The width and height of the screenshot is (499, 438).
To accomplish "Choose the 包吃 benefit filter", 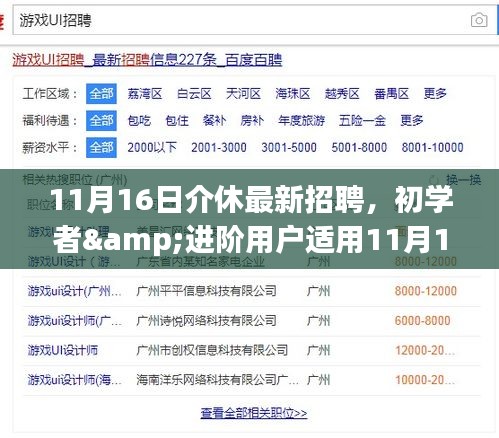I will 139,120.
